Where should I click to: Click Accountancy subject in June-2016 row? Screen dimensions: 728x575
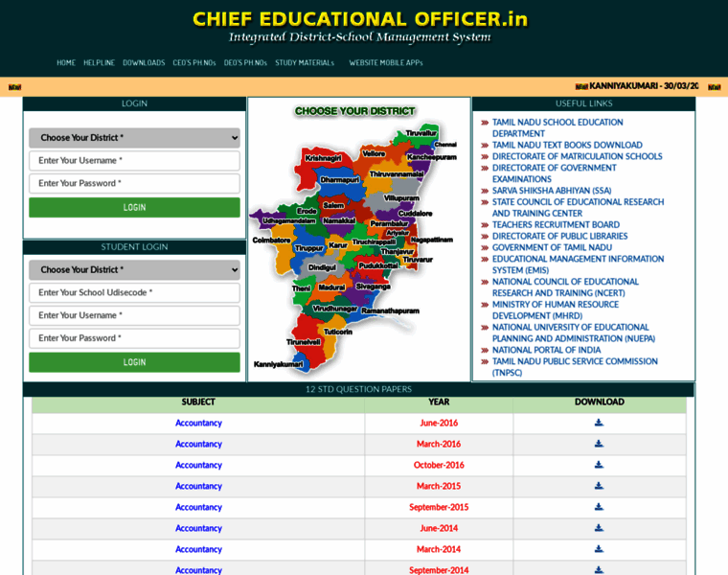click(198, 423)
